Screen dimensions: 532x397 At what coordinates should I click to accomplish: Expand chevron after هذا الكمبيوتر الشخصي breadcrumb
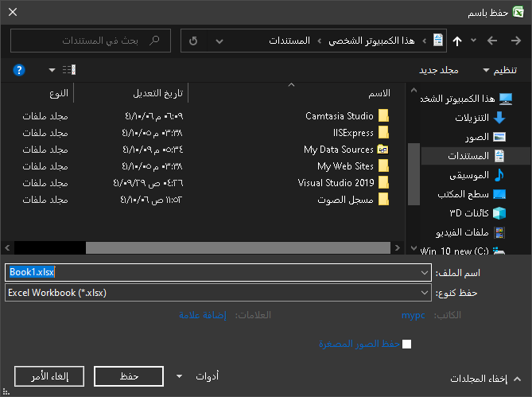tap(319, 41)
